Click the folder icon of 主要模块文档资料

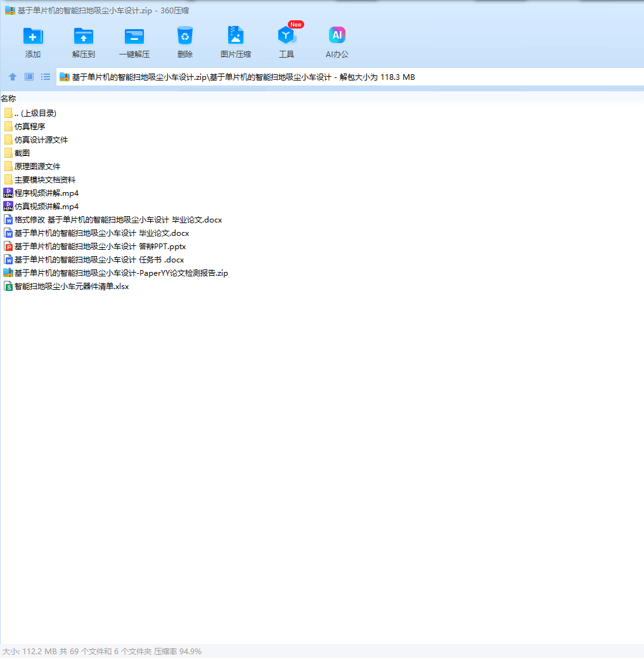pyautogui.click(x=8, y=179)
